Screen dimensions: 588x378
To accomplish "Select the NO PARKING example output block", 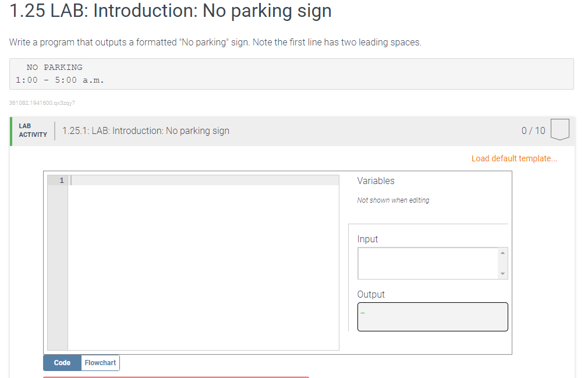I will (x=291, y=73).
